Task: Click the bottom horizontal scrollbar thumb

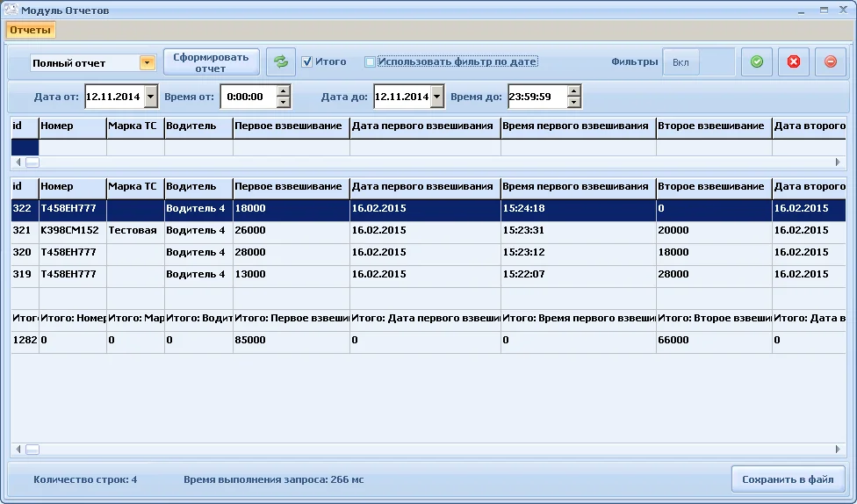Action: pos(32,450)
